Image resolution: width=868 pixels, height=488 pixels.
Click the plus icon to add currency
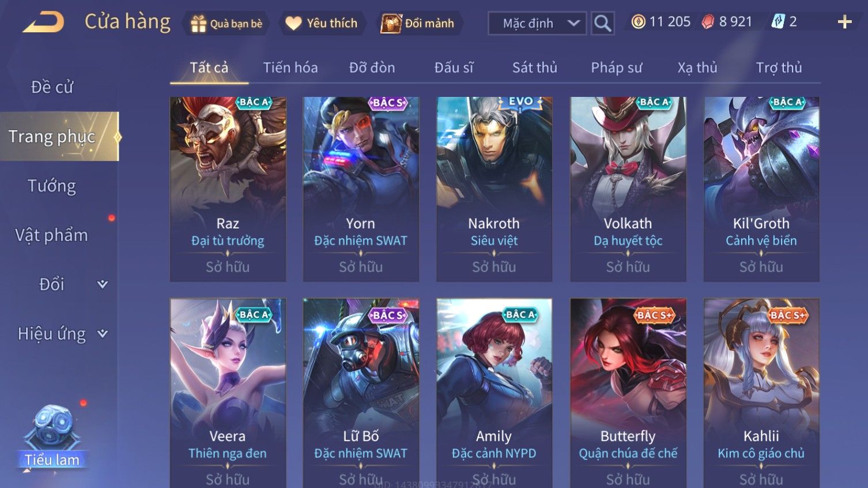[x=844, y=22]
